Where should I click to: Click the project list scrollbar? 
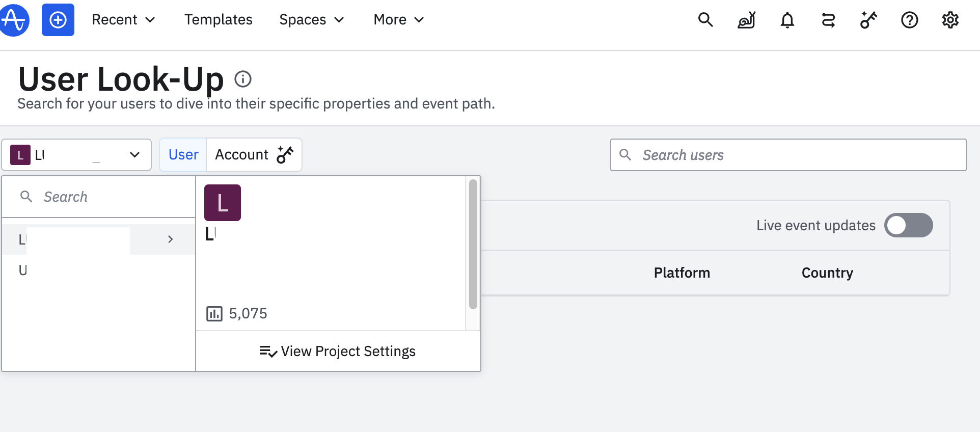pos(473,245)
